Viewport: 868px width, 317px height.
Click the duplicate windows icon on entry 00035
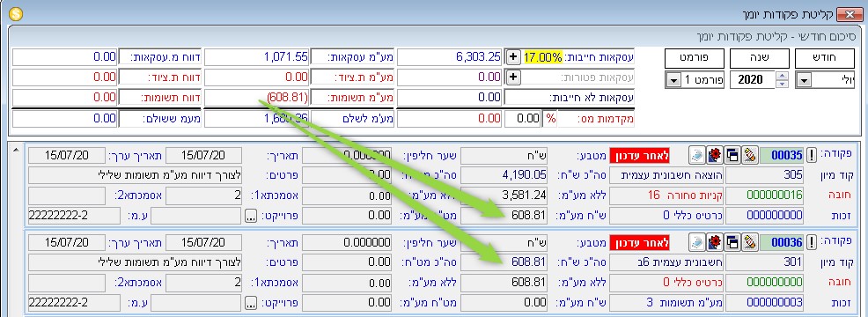pos(732,156)
